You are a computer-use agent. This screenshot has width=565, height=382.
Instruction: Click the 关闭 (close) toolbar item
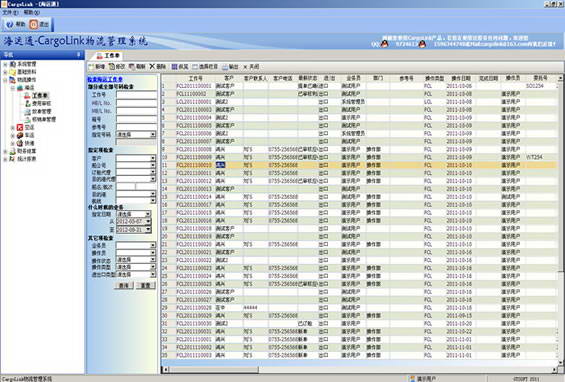click(x=251, y=67)
